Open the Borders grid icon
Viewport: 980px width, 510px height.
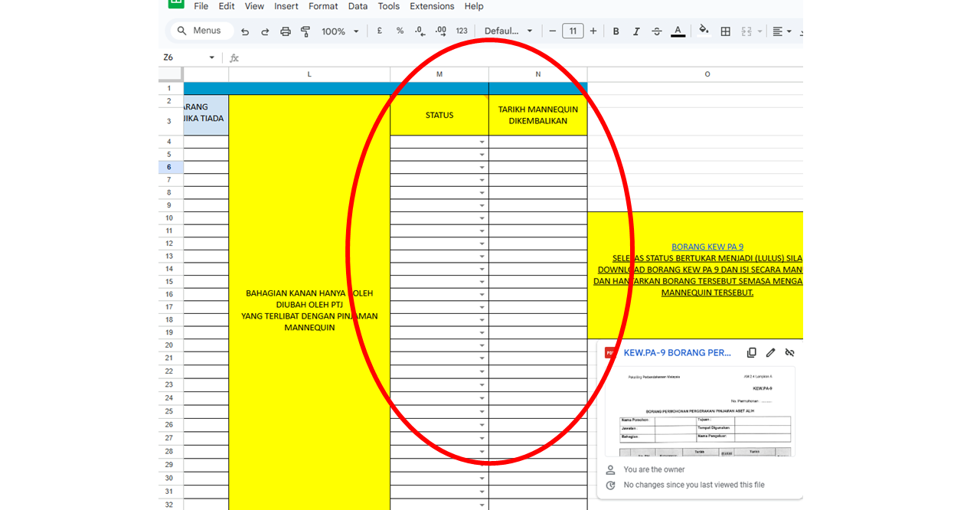tap(726, 31)
